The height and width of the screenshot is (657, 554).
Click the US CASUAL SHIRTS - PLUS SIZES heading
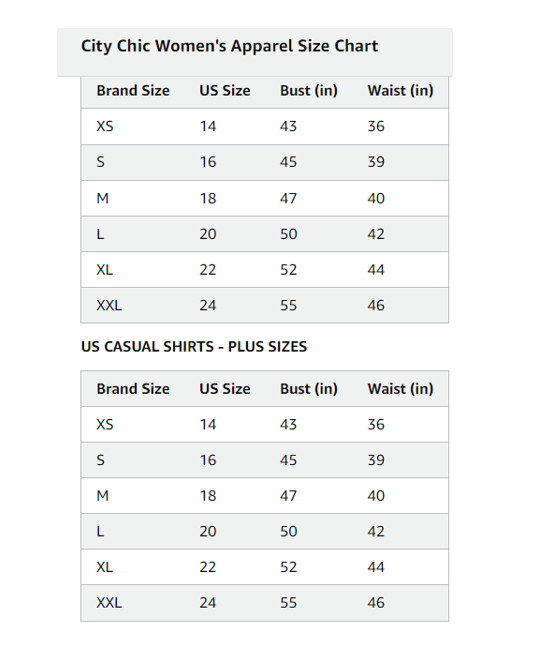194,347
